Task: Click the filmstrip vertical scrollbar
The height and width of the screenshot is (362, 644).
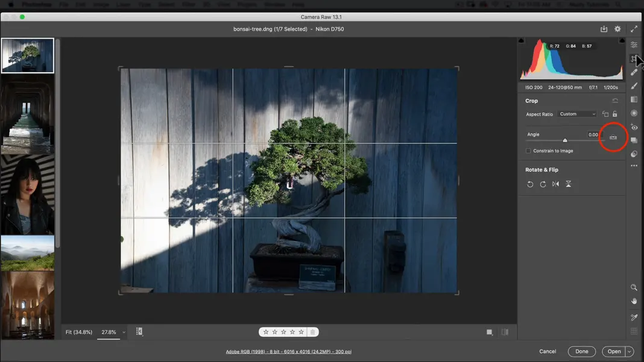Action: click(58, 143)
